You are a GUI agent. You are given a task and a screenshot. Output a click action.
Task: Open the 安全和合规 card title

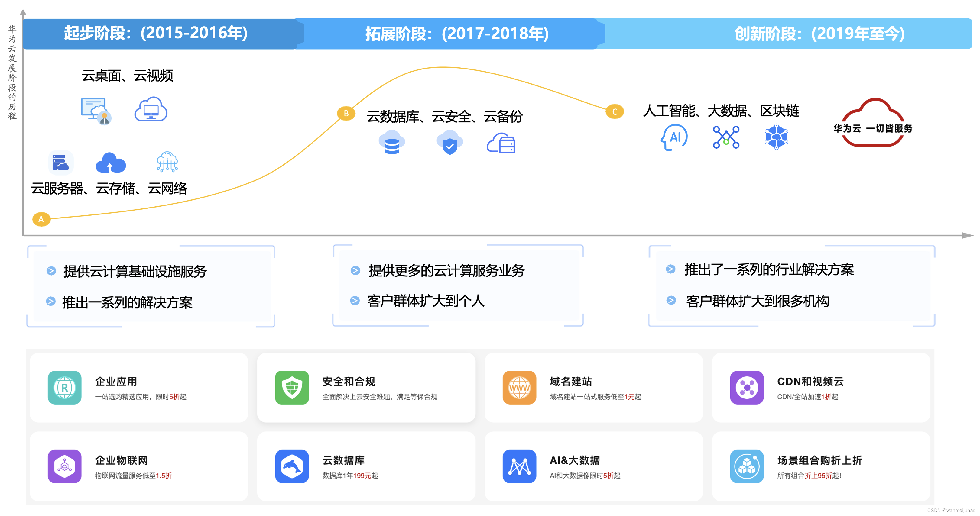coord(349,381)
